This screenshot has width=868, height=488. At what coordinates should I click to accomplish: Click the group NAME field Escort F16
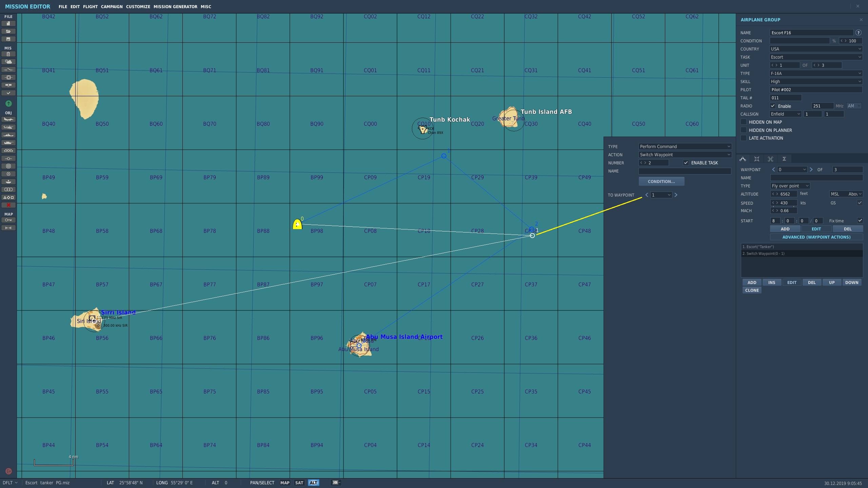811,33
